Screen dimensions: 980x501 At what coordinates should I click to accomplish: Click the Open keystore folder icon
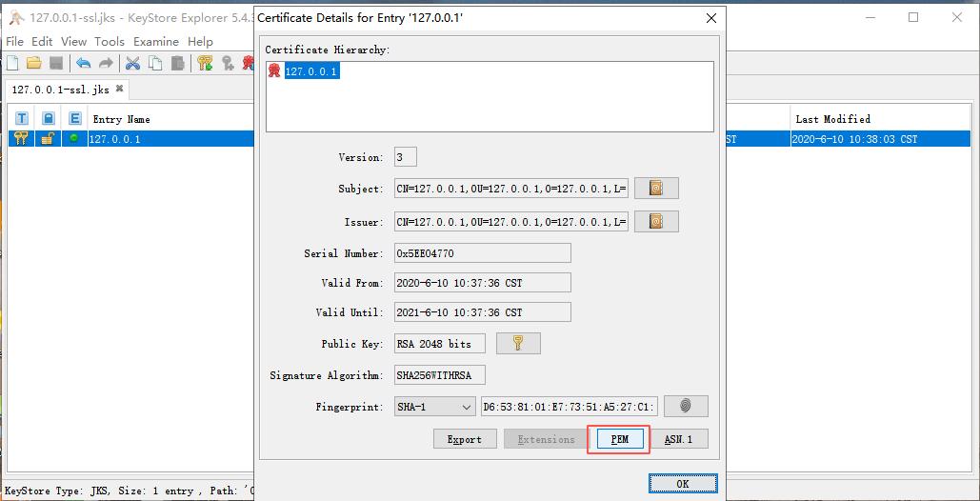pos(33,63)
